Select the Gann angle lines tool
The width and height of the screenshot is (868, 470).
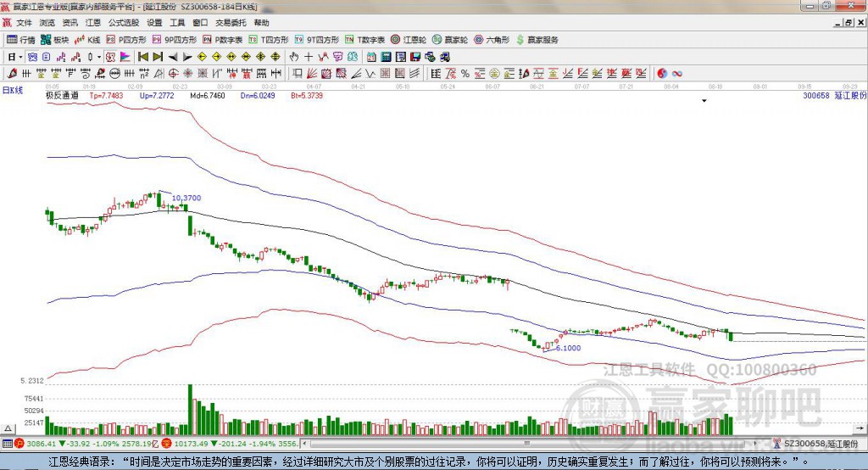click(x=356, y=73)
